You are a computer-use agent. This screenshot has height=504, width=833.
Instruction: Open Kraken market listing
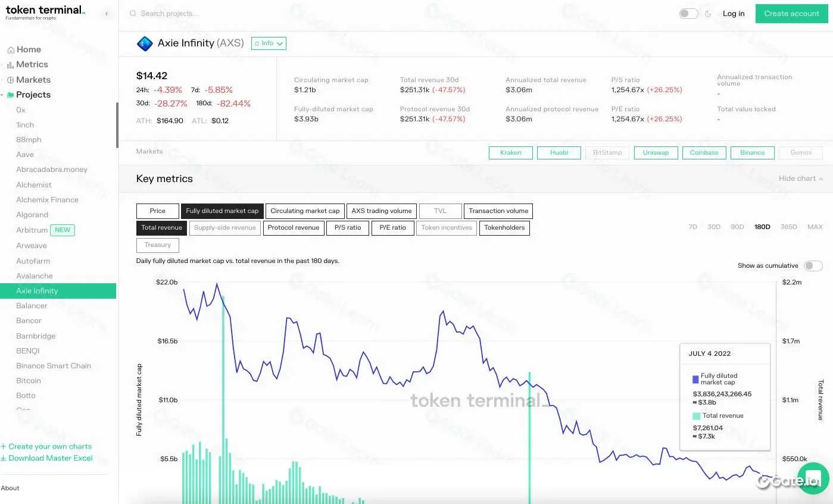(x=510, y=152)
